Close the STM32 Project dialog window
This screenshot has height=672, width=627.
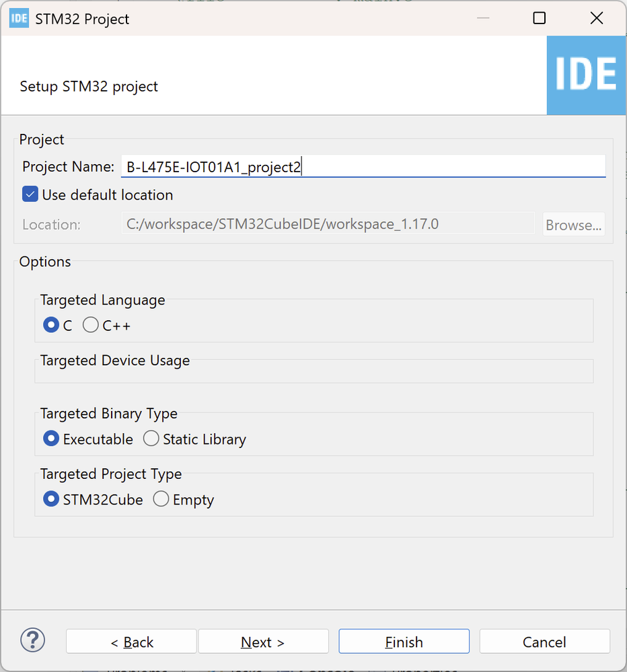(597, 18)
